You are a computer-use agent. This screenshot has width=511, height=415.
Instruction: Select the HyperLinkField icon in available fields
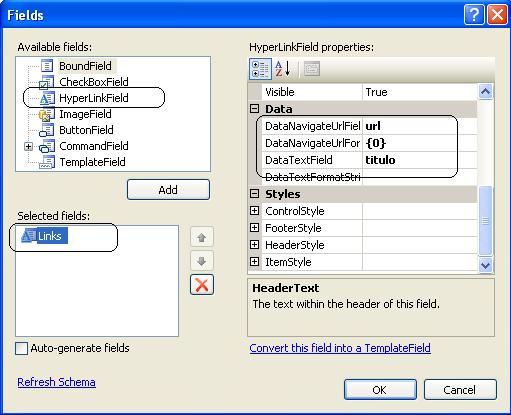47,98
